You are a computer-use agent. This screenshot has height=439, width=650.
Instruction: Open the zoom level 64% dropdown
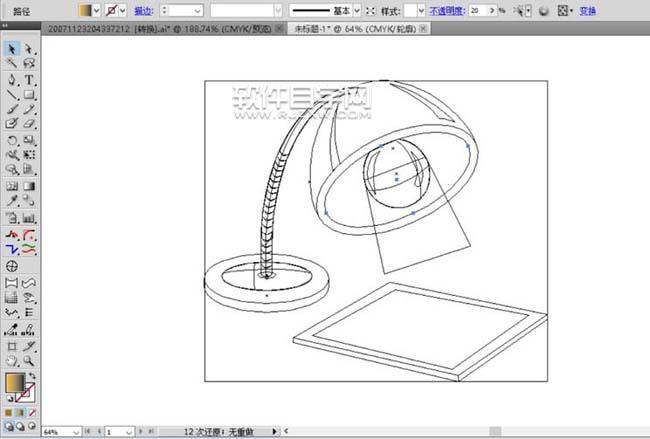coord(76,432)
